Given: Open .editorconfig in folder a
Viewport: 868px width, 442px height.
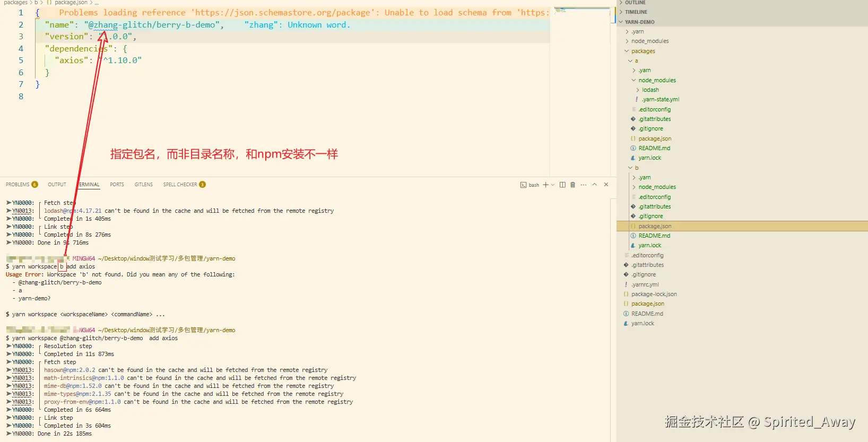Looking at the screenshot, I should coord(654,110).
